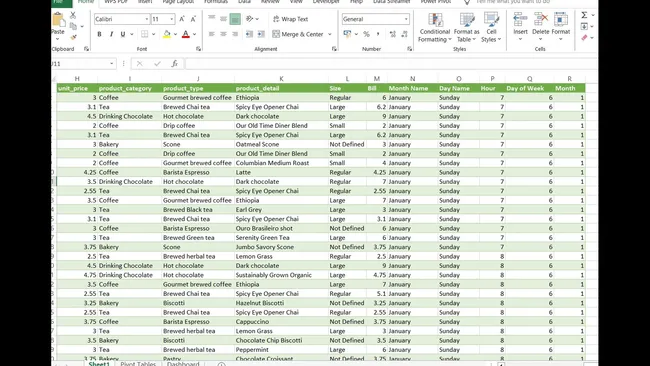Open the Clipboard pane launcher
The image size is (650, 366).
click(86, 49)
